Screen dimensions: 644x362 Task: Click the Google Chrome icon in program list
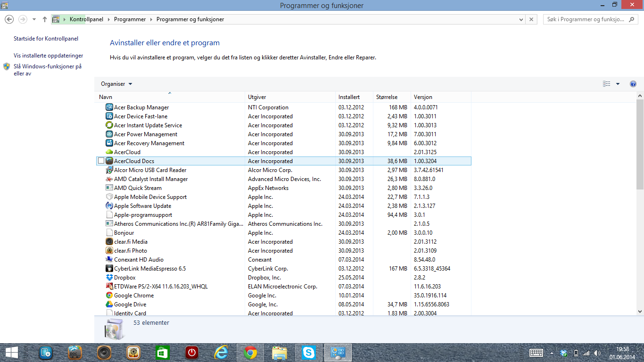pyautogui.click(x=109, y=296)
